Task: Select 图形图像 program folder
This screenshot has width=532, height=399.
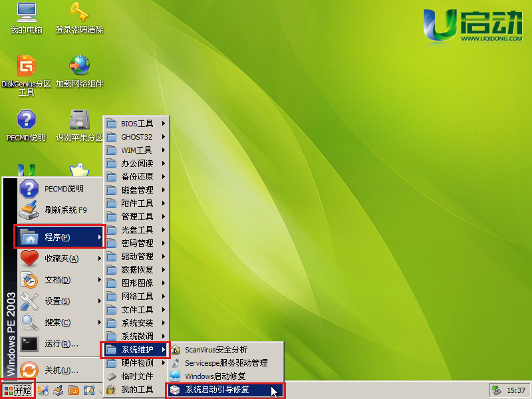Action: pyautogui.click(x=136, y=283)
